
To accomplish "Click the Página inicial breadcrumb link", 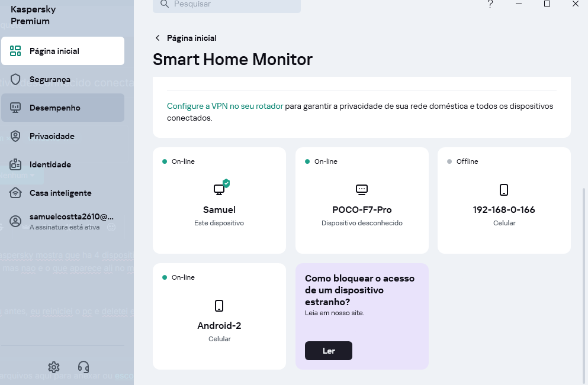I will click(192, 38).
